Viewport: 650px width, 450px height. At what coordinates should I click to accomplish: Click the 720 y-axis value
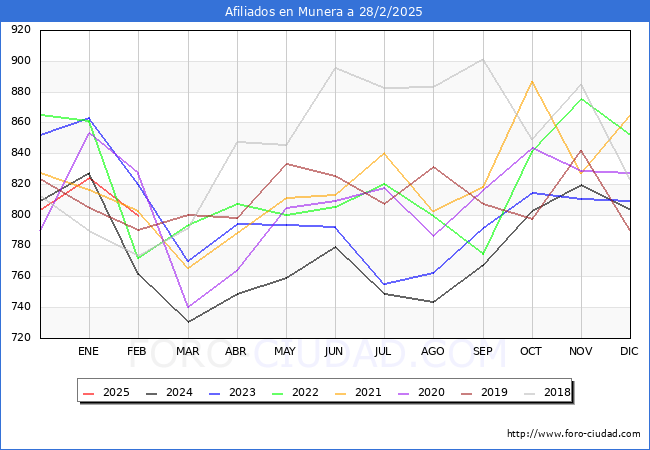click(x=21, y=337)
